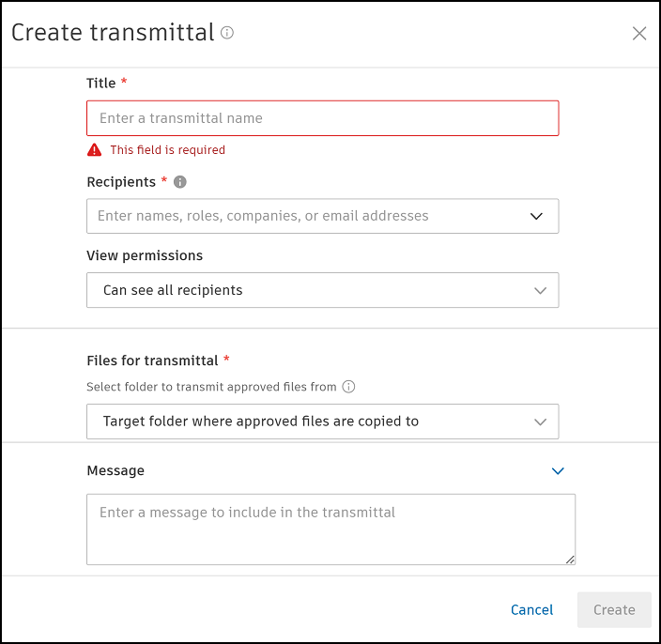The image size is (661, 644).
Task: Click the info icon after folder selection hint
Action: (348, 387)
